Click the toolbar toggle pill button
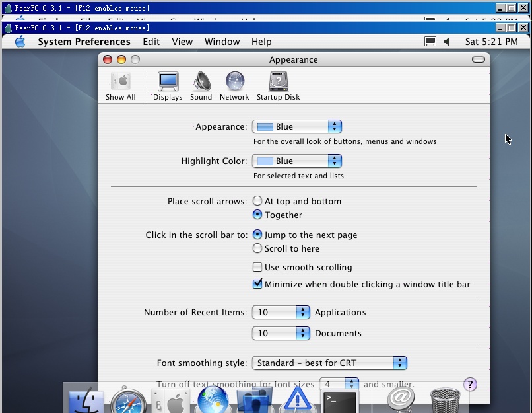The image size is (532, 413). click(479, 59)
